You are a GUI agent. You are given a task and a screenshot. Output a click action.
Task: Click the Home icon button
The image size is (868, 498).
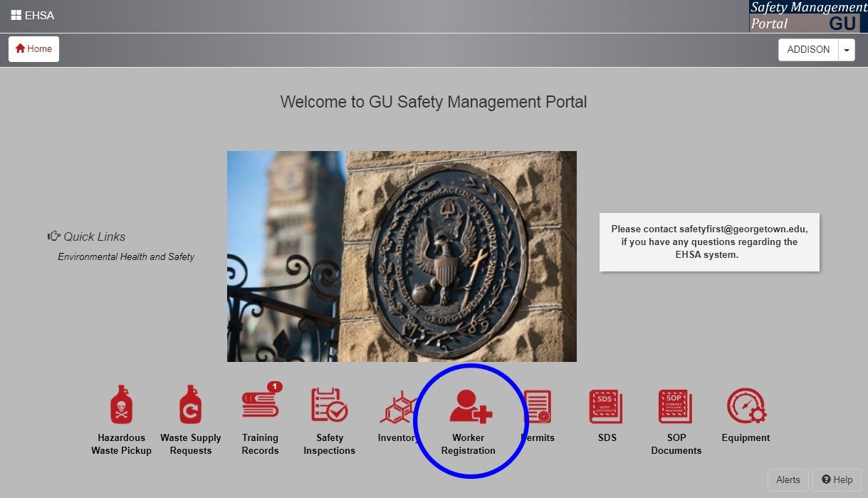point(33,48)
